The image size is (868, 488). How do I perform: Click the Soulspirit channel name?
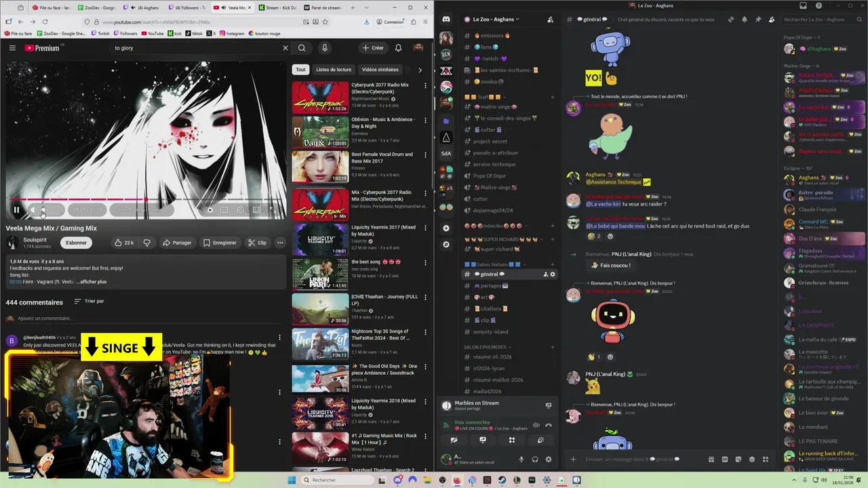click(35, 240)
